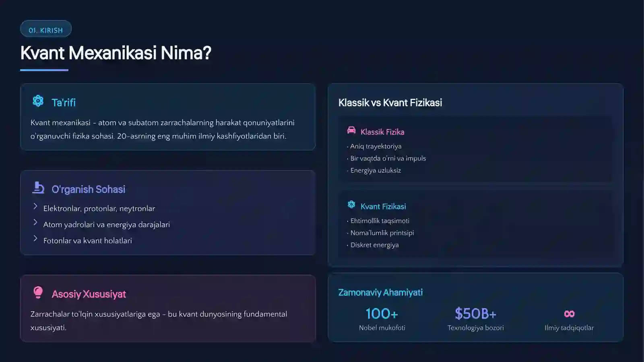Click the Zamonaviy Ahamiyati heading
Image resolution: width=644 pixels, height=362 pixels.
(x=380, y=292)
